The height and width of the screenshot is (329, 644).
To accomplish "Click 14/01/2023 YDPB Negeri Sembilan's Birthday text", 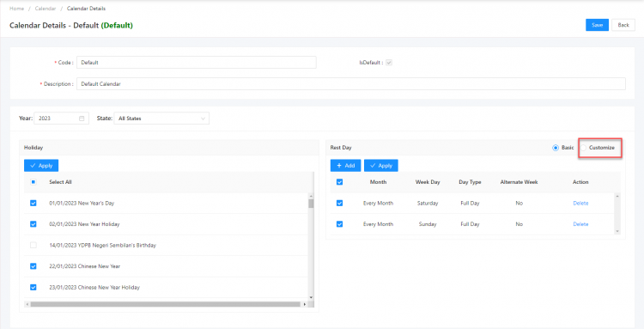I will [x=103, y=245].
